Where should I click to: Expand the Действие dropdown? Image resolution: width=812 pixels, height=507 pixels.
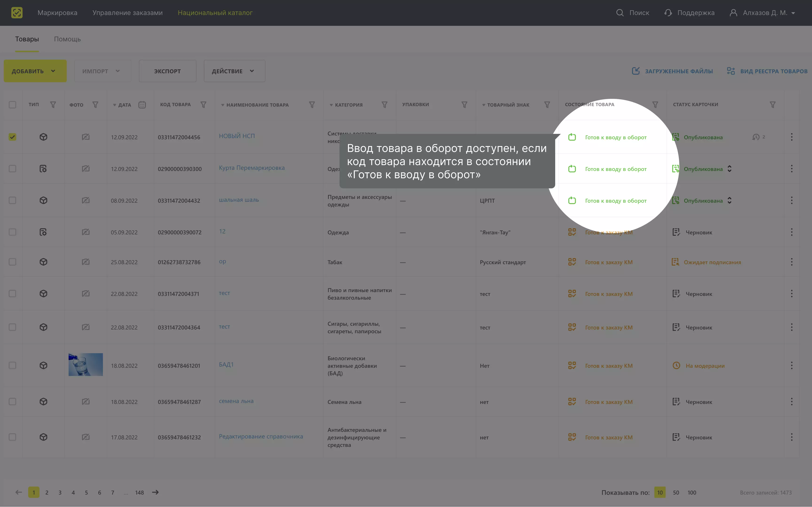tap(234, 71)
